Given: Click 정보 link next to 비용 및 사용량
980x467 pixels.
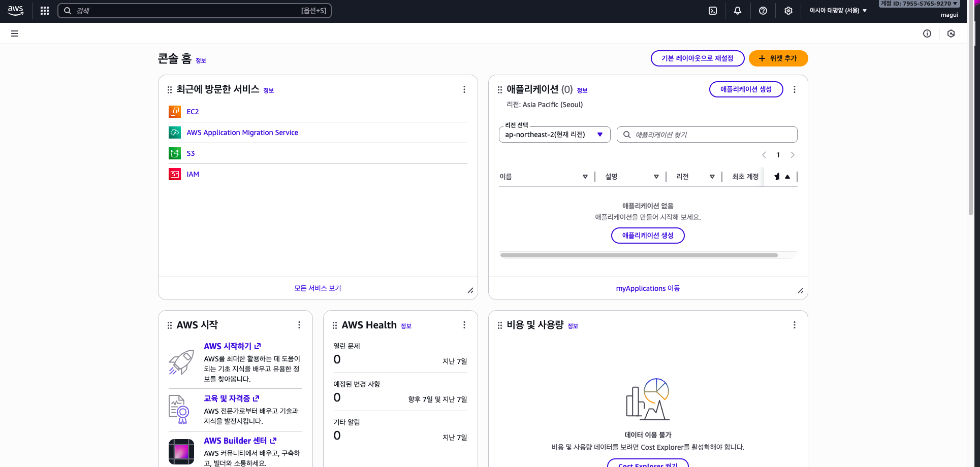Looking at the screenshot, I should [x=573, y=326].
